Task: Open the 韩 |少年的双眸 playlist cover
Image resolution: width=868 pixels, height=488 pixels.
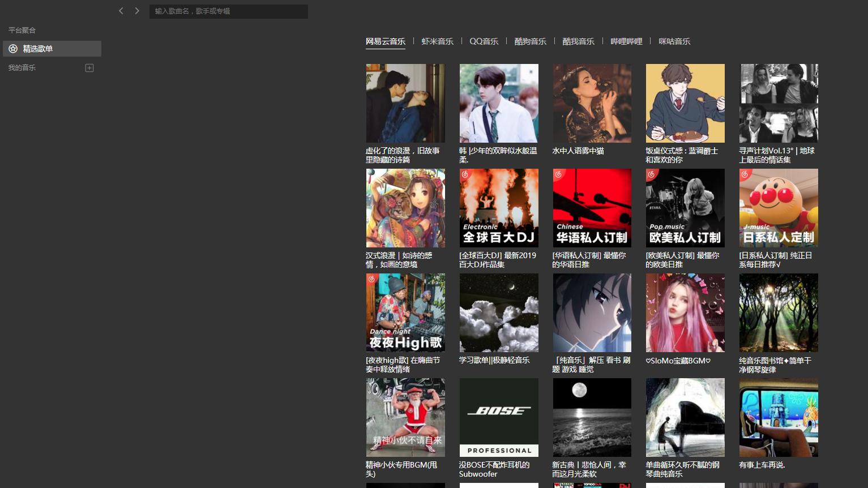Action: (499, 103)
